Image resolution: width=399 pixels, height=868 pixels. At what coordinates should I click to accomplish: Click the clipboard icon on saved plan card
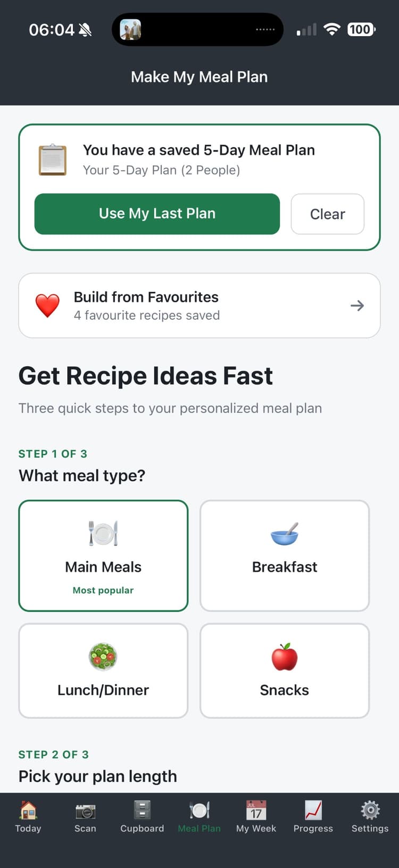(52, 159)
